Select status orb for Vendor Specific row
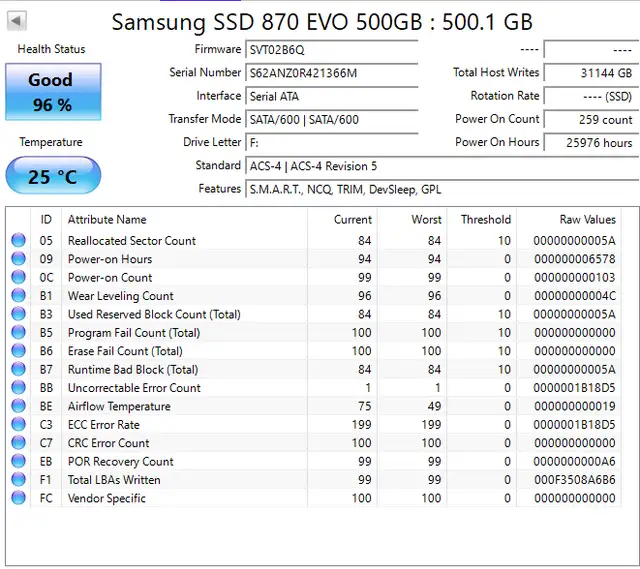 pos(18,498)
